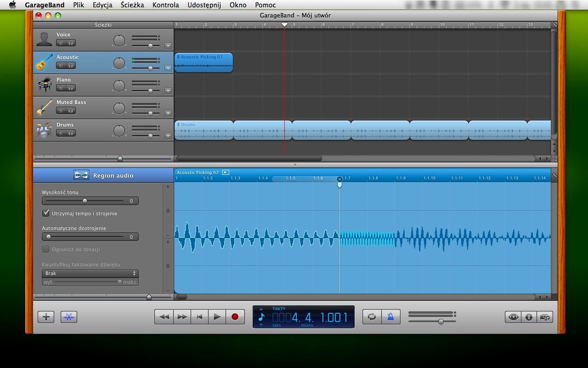Image resolution: width=588 pixels, height=368 pixels.
Task: Enable the cycle region loop button
Action: pyautogui.click(x=372, y=317)
